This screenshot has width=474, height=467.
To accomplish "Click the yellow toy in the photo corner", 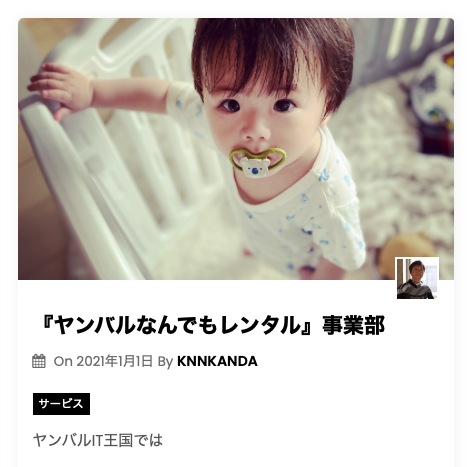I will pos(406,250).
